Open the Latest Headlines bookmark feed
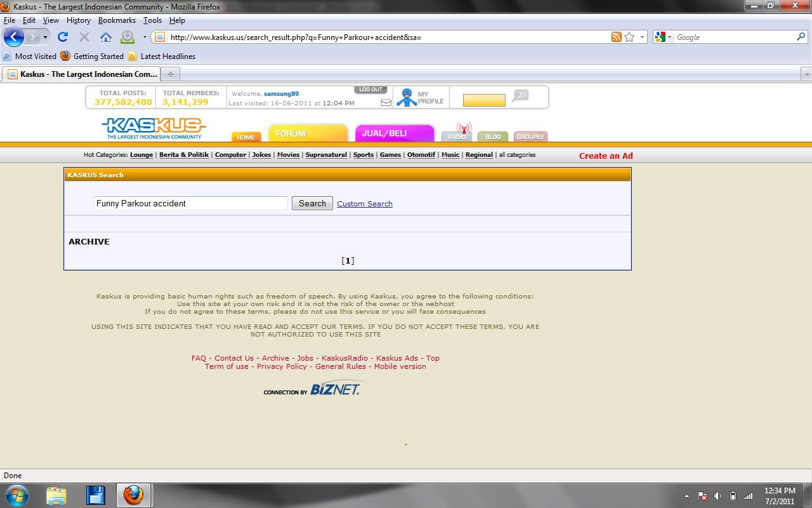Viewport: 812px width, 508px height. pyautogui.click(x=162, y=56)
